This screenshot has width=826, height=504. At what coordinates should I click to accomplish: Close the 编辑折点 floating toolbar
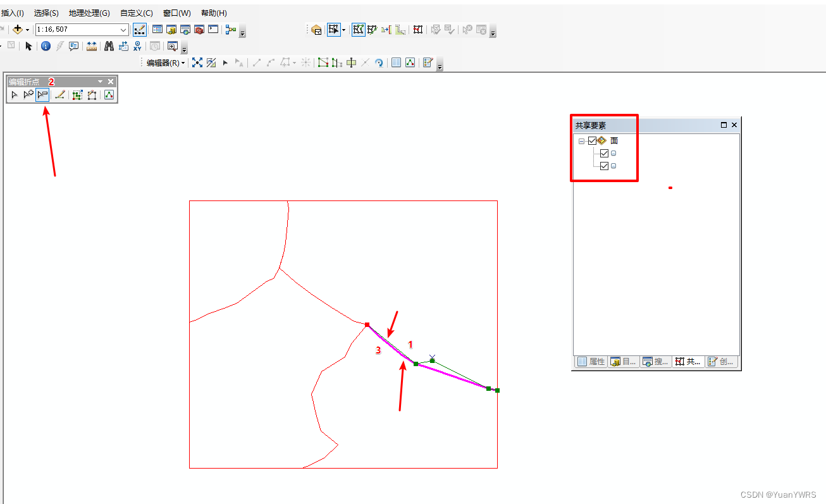(111, 82)
